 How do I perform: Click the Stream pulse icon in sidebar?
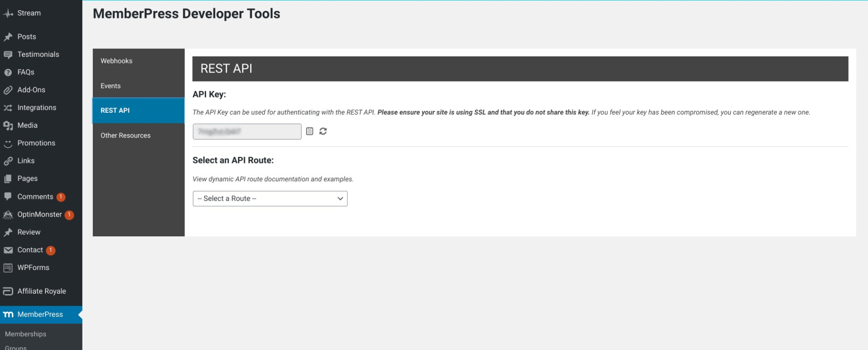pos(8,14)
